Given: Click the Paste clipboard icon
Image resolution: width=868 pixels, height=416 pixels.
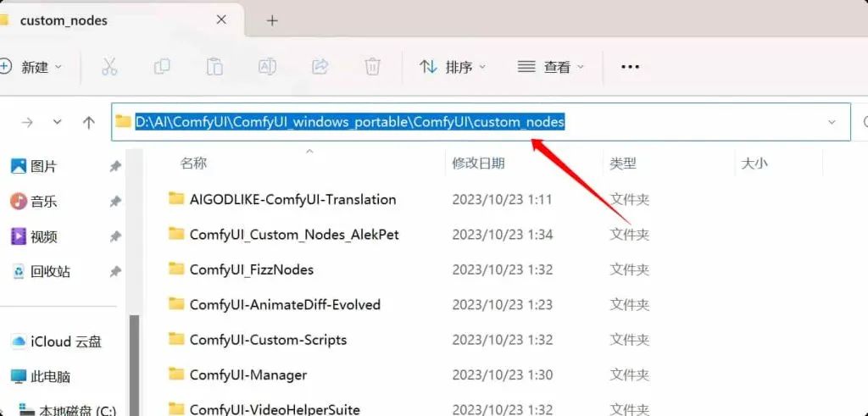Looking at the screenshot, I should [x=214, y=67].
